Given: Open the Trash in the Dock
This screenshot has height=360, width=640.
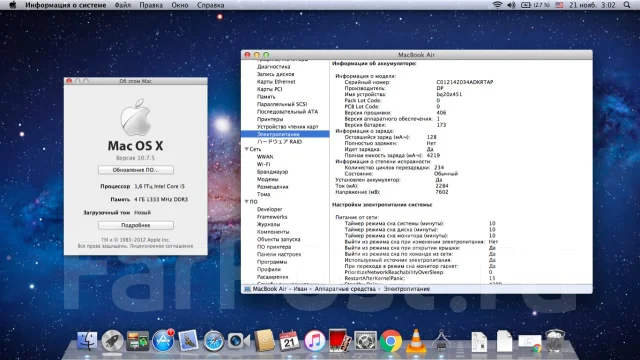Looking at the screenshot, I should [555, 341].
